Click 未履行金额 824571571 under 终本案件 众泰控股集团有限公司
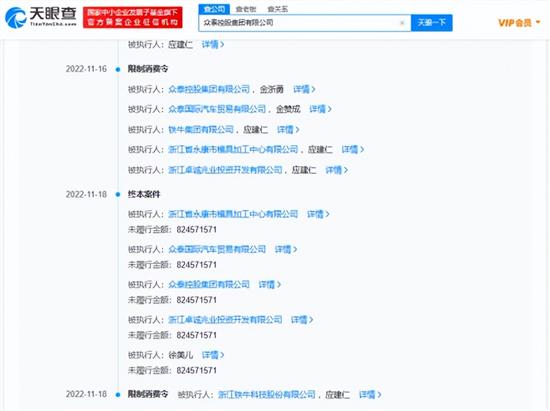550x411 pixels. (x=172, y=300)
